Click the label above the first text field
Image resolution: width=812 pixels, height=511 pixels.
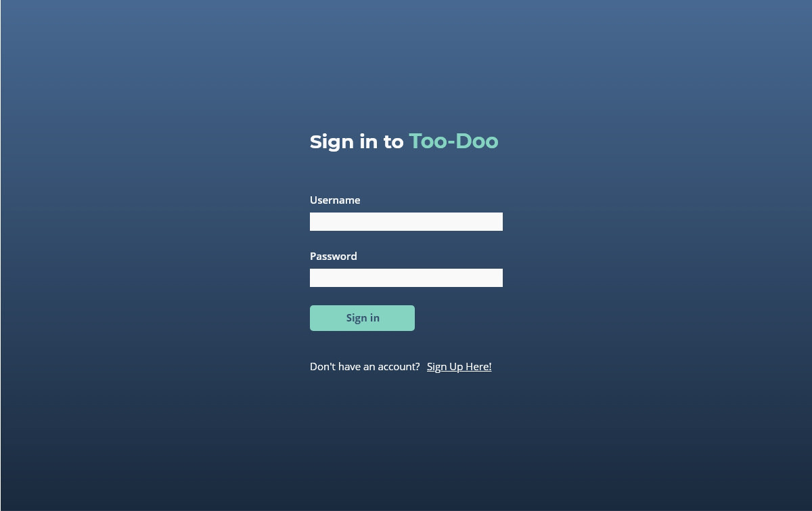point(335,200)
